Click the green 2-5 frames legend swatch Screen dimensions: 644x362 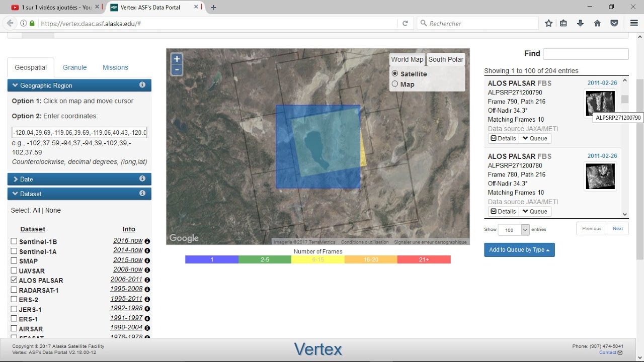[265, 259]
